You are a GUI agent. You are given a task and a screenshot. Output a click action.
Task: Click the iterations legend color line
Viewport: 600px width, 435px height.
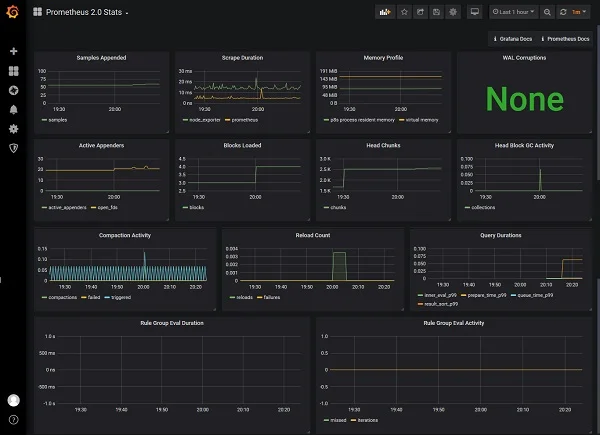click(354, 420)
